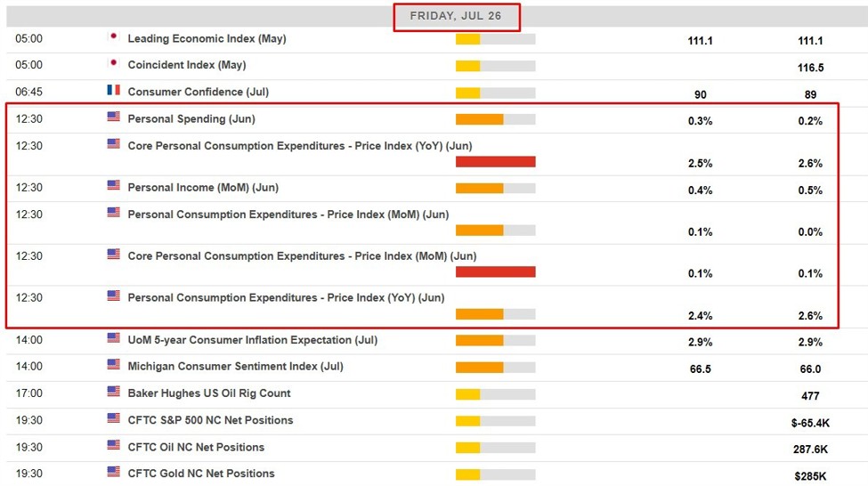Open the Michigan Consumer Sentiment Index event
The image size is (868, 486).
[x=235, y=367]
